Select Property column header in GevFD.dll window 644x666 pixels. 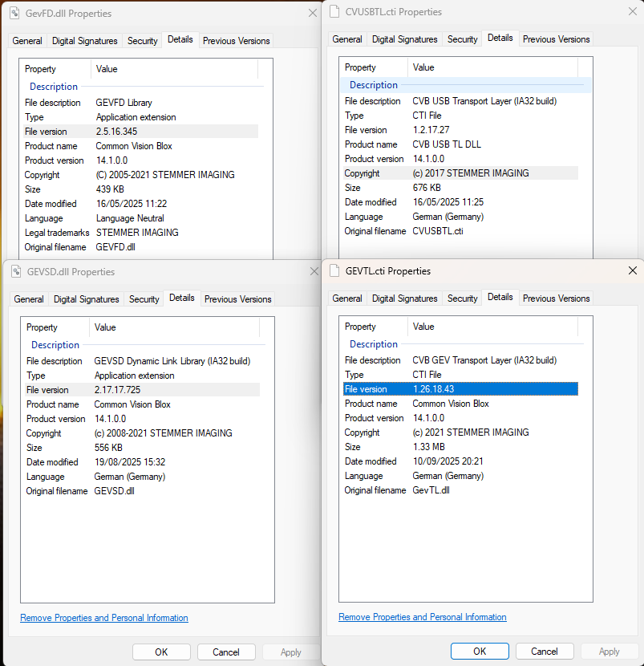55,69
